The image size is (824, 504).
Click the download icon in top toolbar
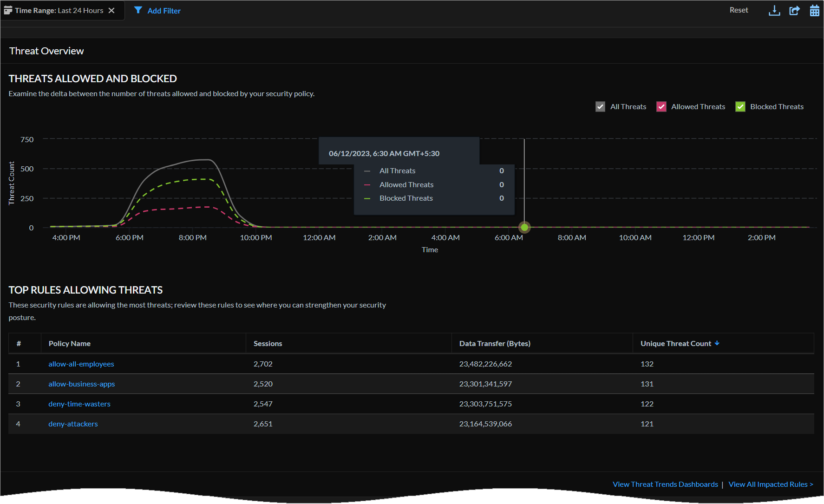[x=774, y=11]
